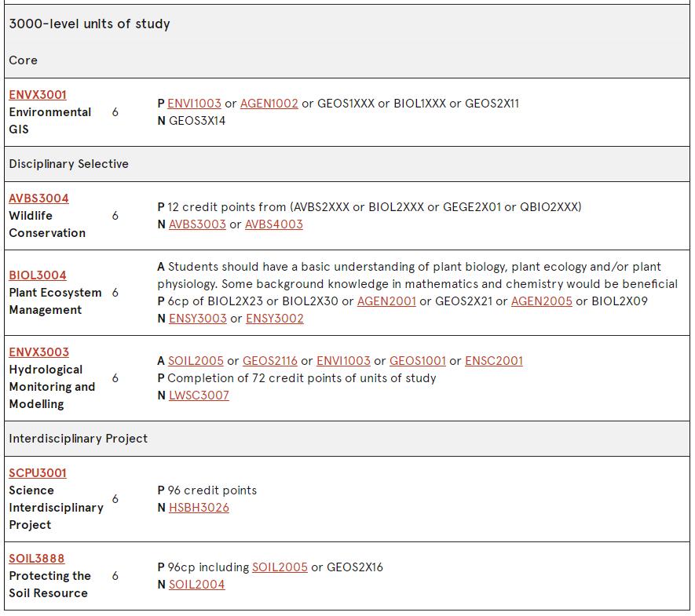Open the AVBS4003 prohibition link
Screen dimensions: 695x616
pyautogui.click(x=274, y=224)
